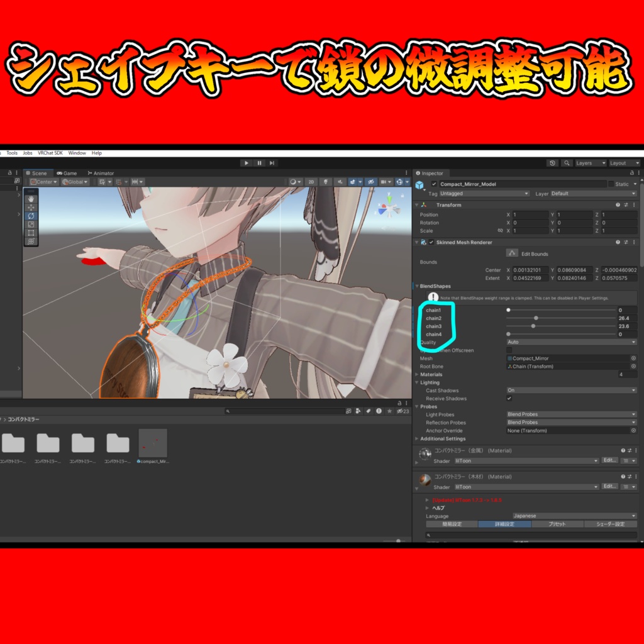Open the Window menu
Image resolution: width=644 pixels, height=644 pixels.
click(x=77, y=153)
